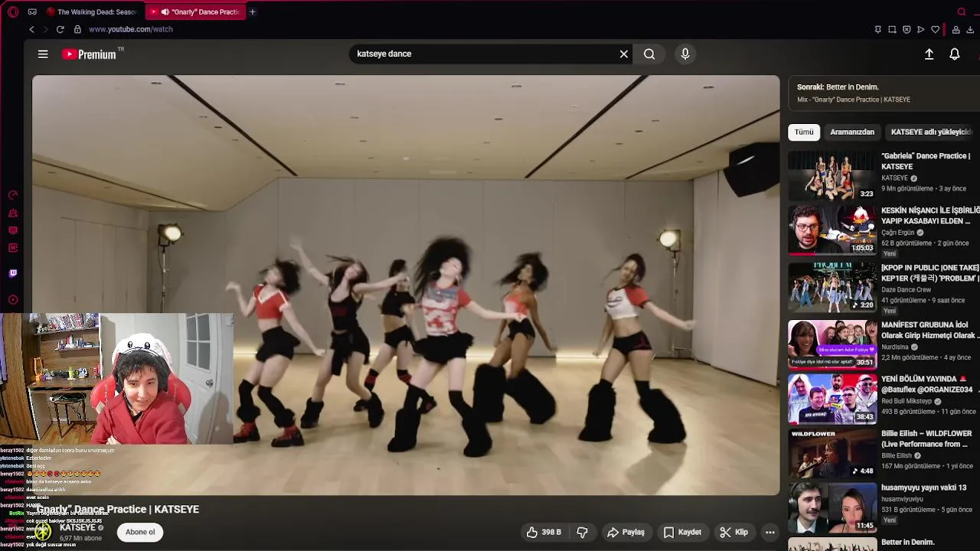Open the player sidebar icon below Twitch
This screenshot has height=551, width=980.
[13, 300]
